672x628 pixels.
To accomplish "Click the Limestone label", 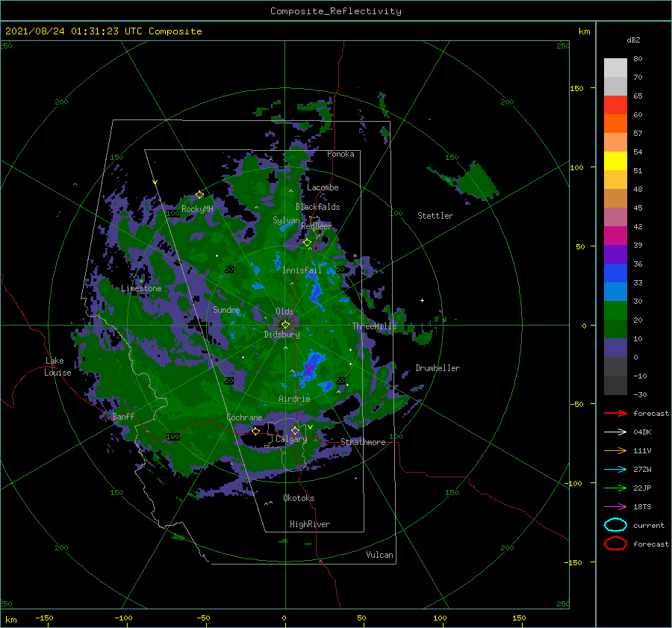I will pyautogui.click(x=141, y=288).
